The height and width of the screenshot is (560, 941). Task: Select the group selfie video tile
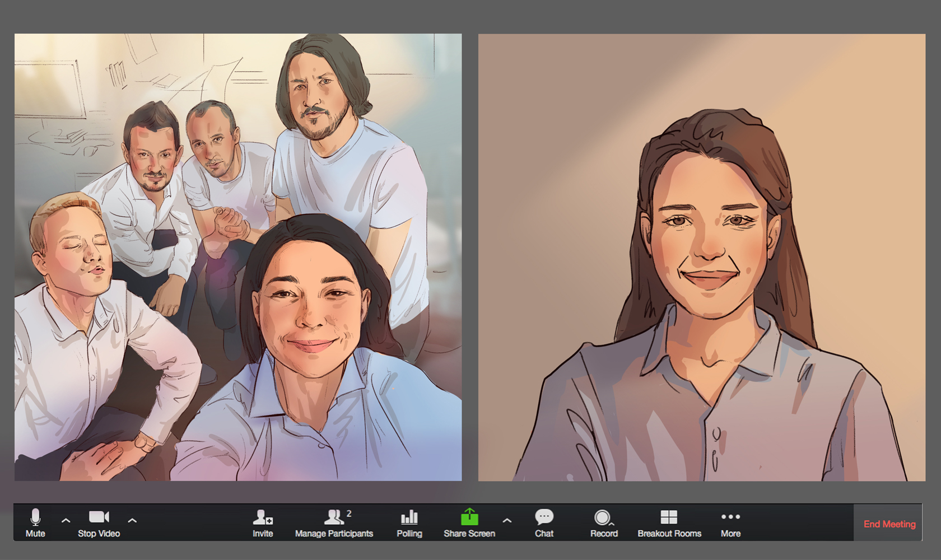(238, 257)
